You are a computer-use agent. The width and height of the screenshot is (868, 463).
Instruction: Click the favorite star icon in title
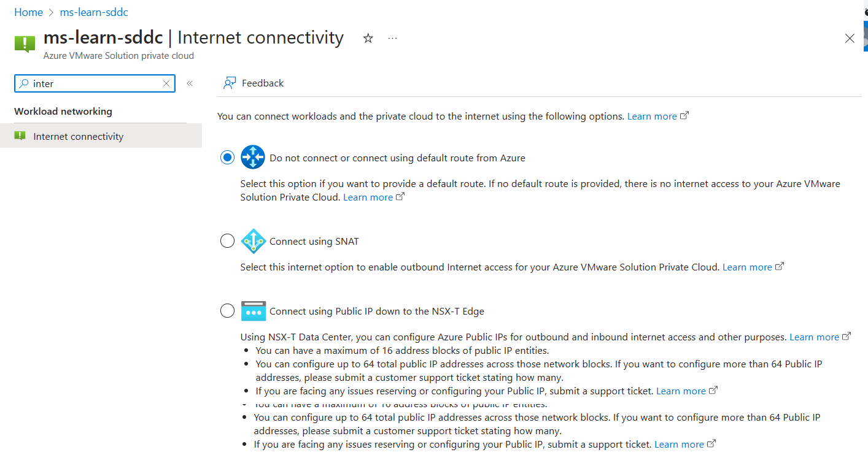click(368, 39)
